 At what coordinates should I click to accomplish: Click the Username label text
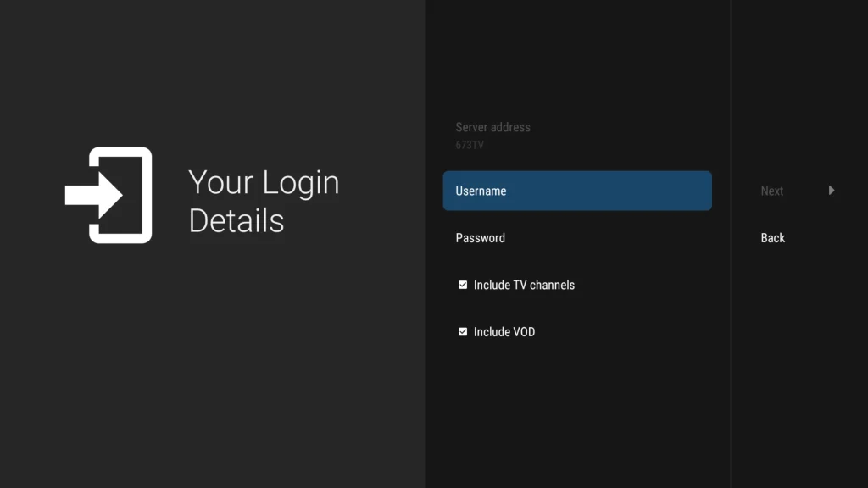point(481,191)
